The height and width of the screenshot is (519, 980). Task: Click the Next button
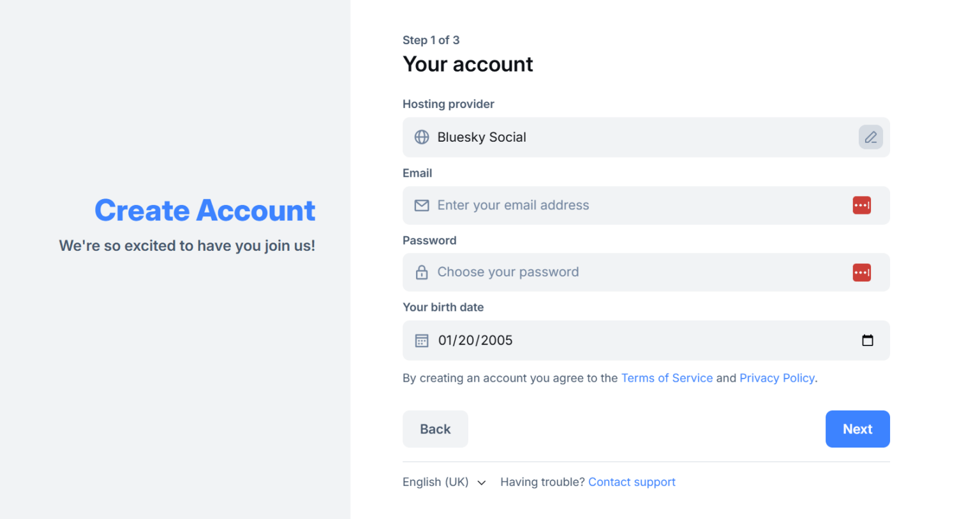[857, 428]
